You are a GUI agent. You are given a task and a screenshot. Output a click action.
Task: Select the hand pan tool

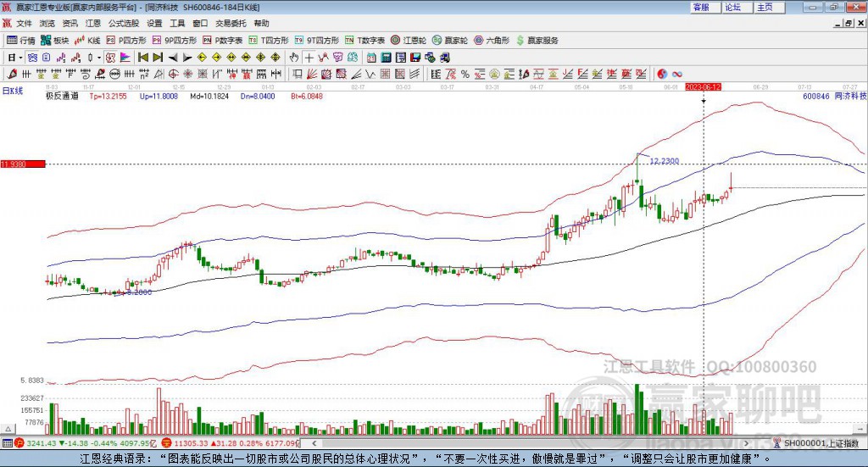coord(294,58)
